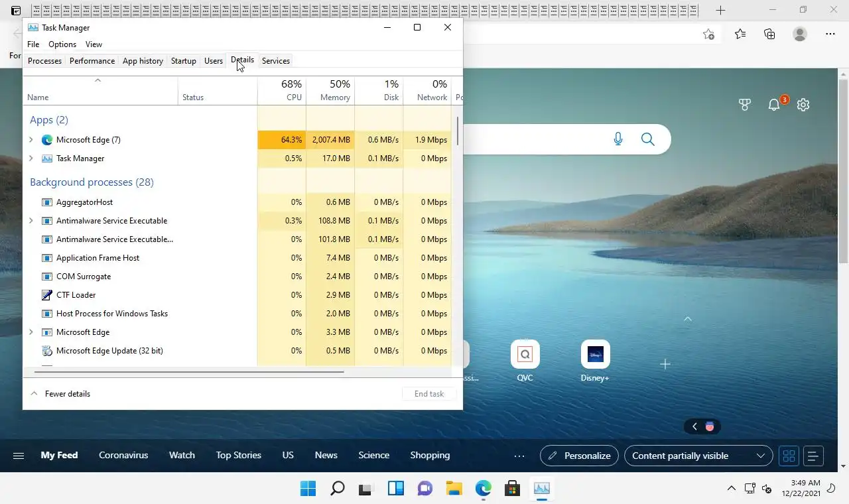The image size is (849, 504).
Task: Open the Options menu in Task Manager
Action: [x=62, y=44]
